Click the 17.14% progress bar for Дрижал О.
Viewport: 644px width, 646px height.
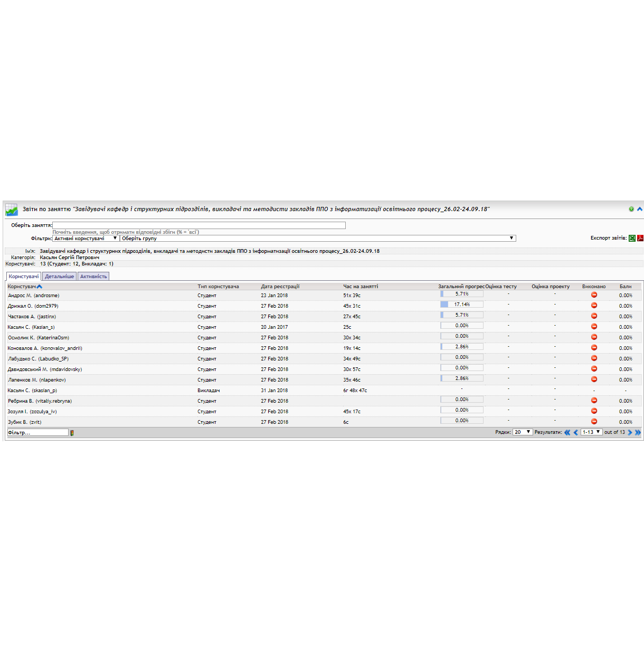click(462, 305)
